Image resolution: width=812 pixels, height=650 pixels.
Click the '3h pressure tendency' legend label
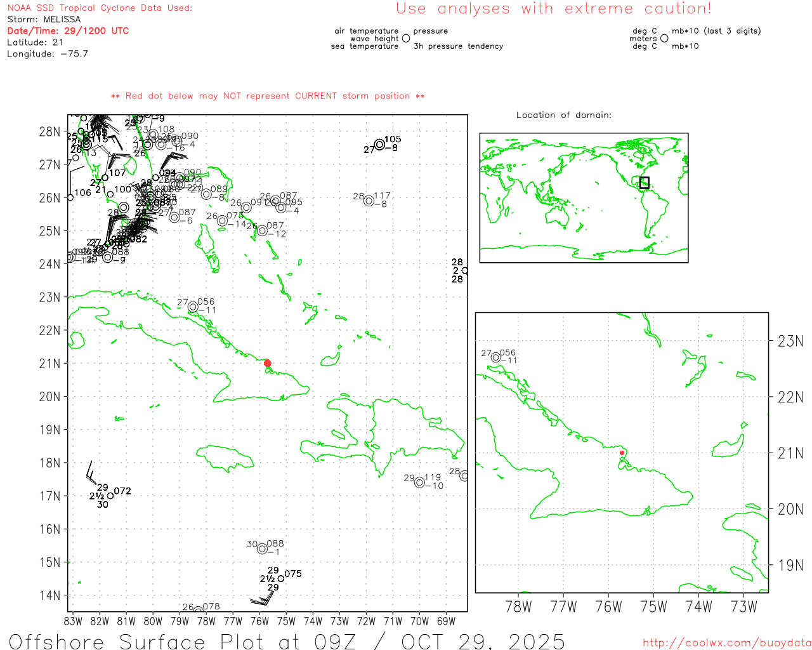coord(458,46)
